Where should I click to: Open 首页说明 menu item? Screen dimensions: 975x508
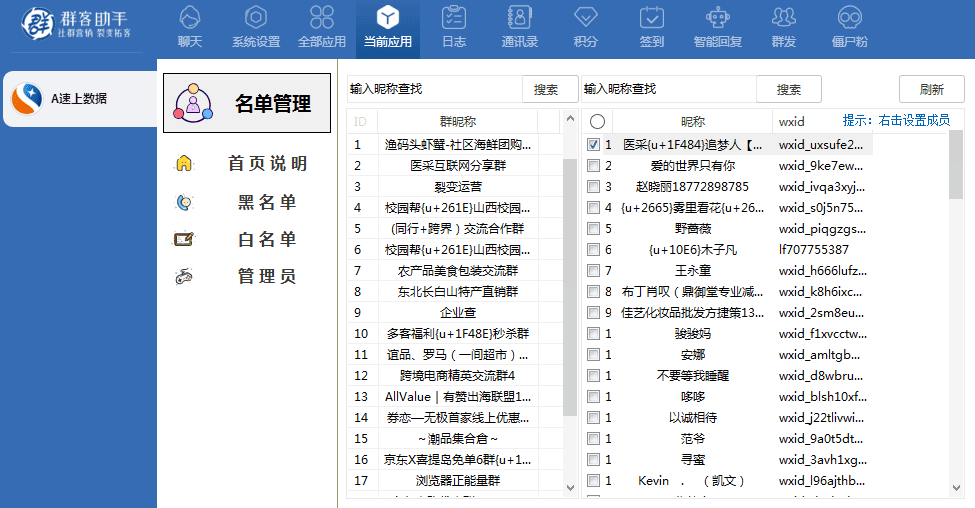(267, 164)
